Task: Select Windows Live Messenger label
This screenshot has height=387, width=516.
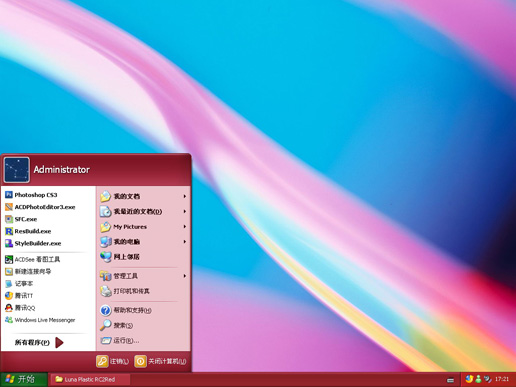Action: click(45, 320)
